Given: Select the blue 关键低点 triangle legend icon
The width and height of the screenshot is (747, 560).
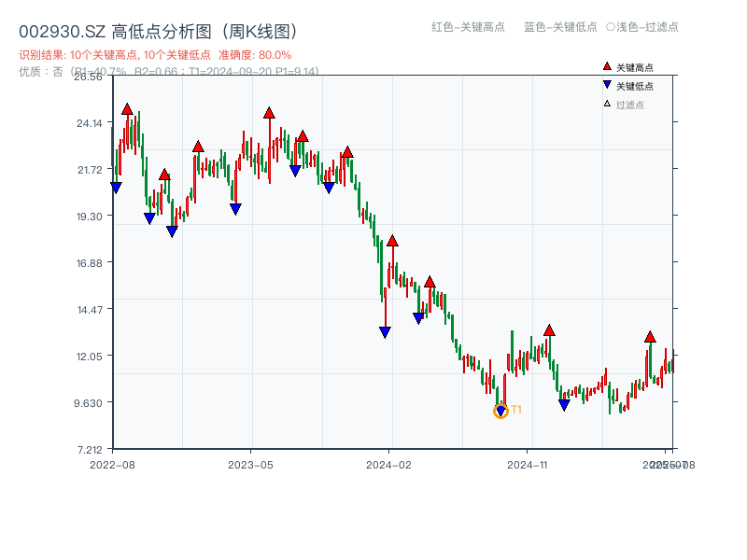Looking at the screenshot, I should click(x=607, y=86).
